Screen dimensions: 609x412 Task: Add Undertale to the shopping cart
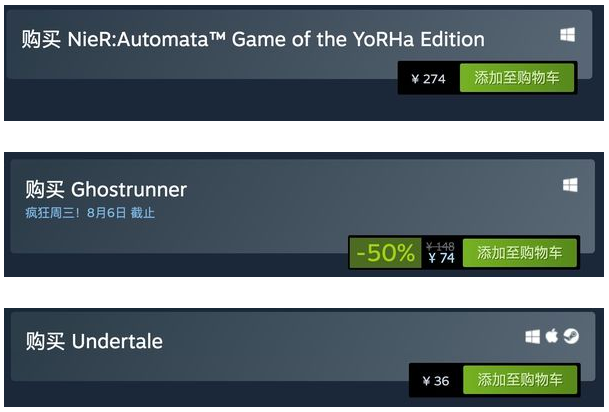tap(520, 380)
